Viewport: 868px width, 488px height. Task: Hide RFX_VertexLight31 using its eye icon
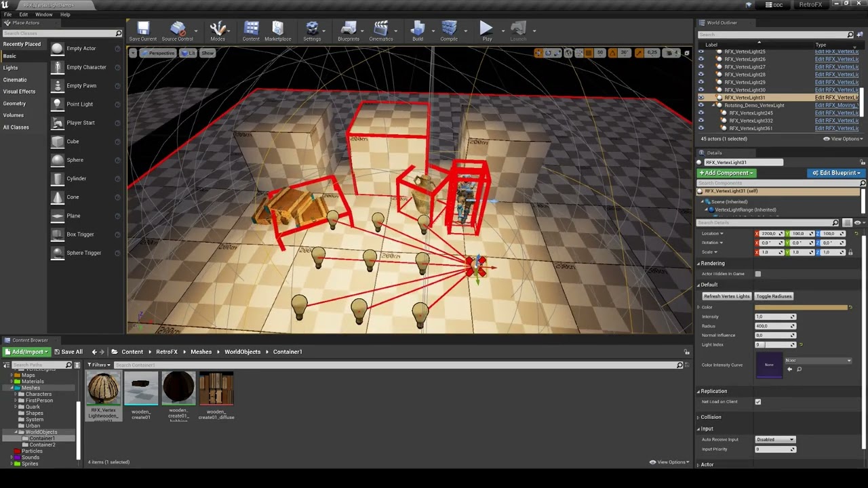click(701, 98)
